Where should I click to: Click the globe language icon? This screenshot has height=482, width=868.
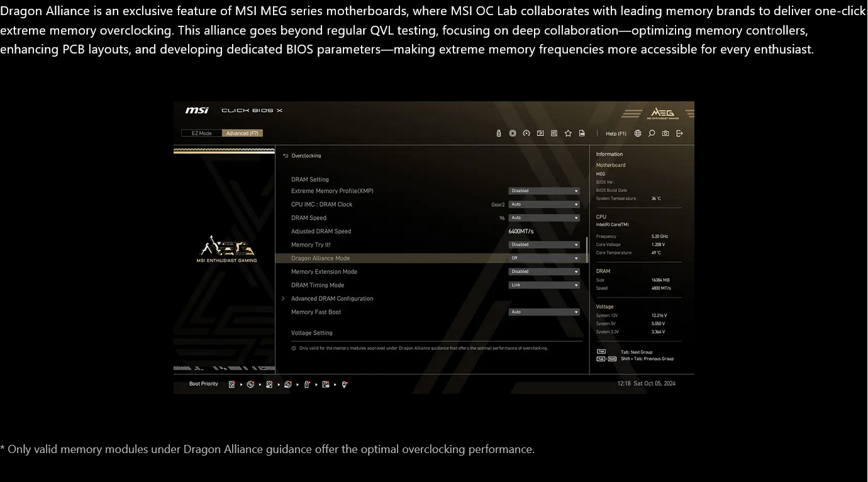[x=638, y=133]
